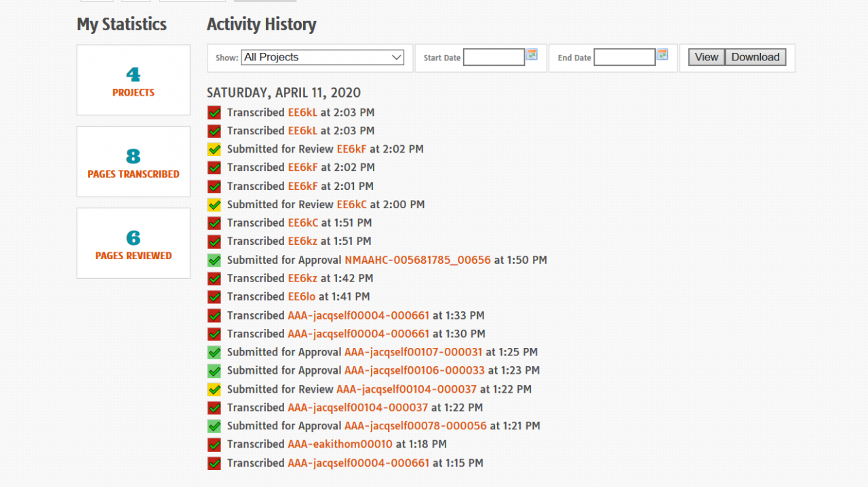The image size is (868, 487).
Task: Open the End Date calendar picker icon
Action: point(663,54)
